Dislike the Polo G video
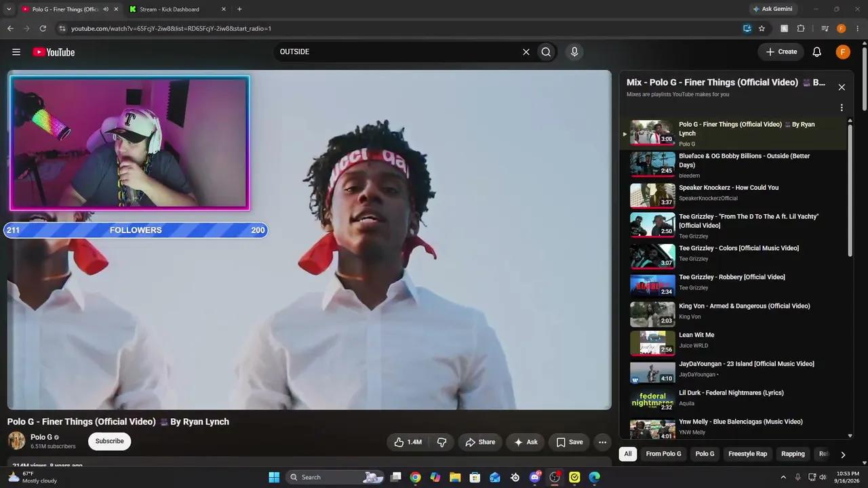 [x=442, y=442]
